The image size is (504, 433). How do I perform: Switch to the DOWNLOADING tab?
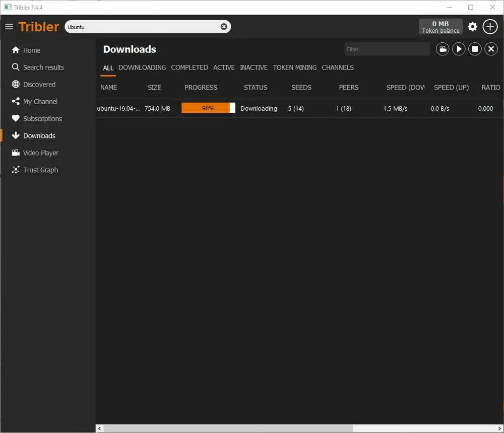[x=142, y=67]
